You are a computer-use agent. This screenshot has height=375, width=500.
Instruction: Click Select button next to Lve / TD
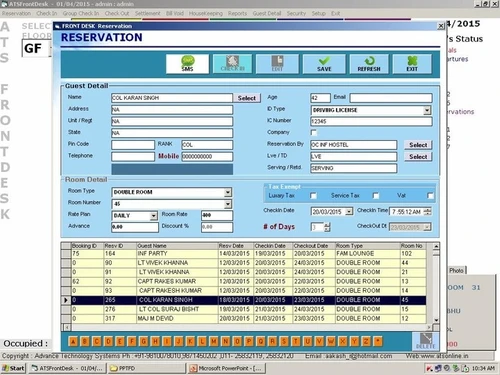click(418, 156)
